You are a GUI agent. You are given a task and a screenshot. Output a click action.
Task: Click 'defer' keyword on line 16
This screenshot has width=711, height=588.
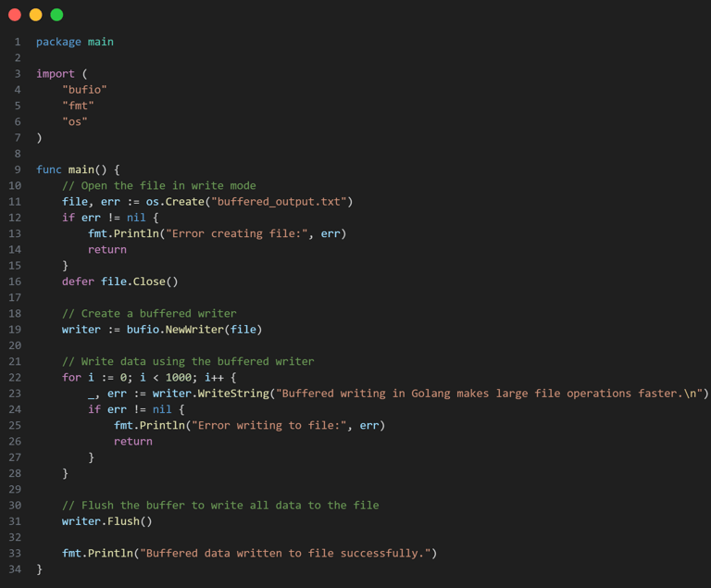coord(78,281)
